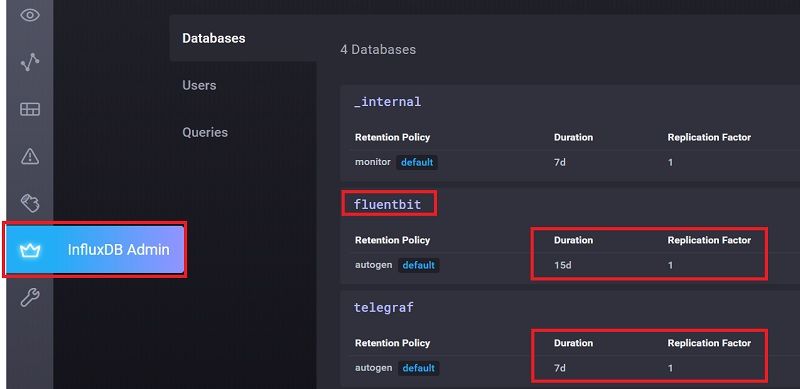
Task: Open the Configuration wrench icon
Action: (30, 297)
